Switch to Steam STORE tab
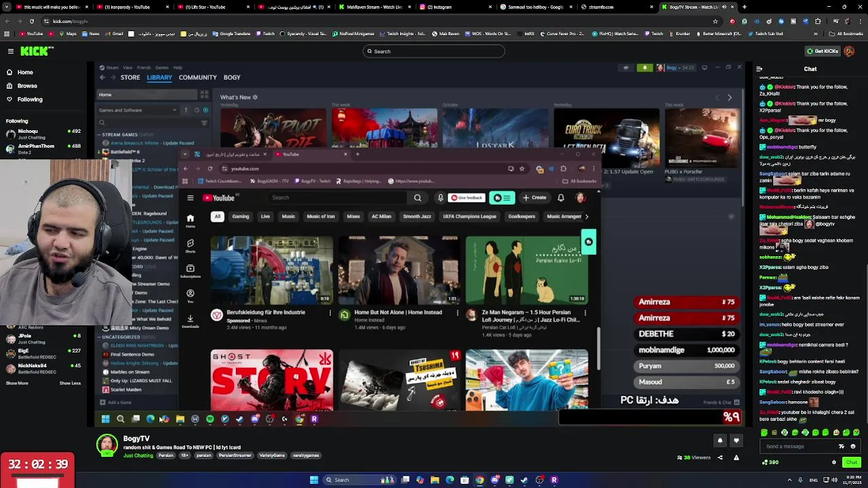 130,77
